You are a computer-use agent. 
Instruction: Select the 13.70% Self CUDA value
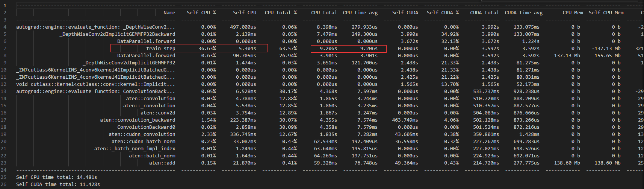coord(450,84)
